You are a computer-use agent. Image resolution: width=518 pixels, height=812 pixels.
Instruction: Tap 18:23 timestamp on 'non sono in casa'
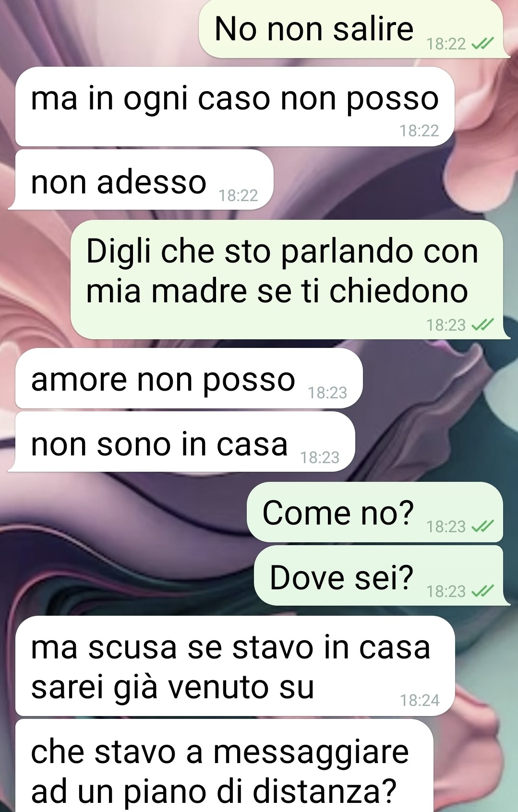(x=320, y=457)
